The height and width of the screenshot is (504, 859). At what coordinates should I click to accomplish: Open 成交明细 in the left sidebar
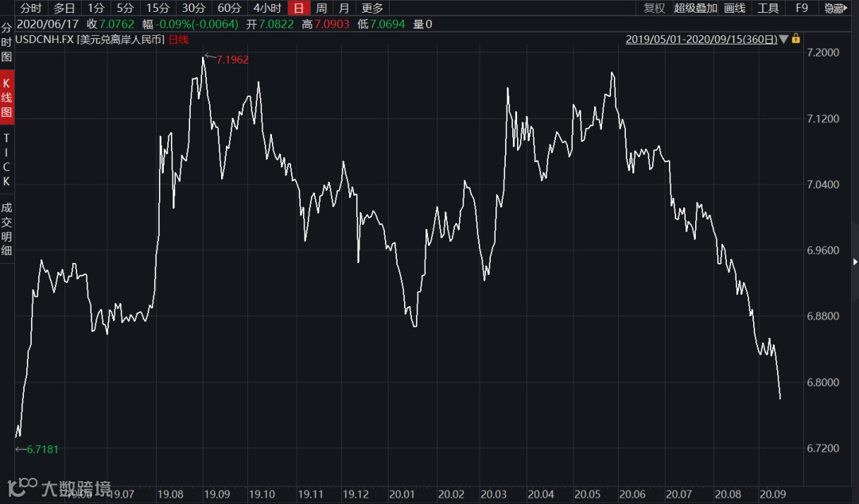6,229
